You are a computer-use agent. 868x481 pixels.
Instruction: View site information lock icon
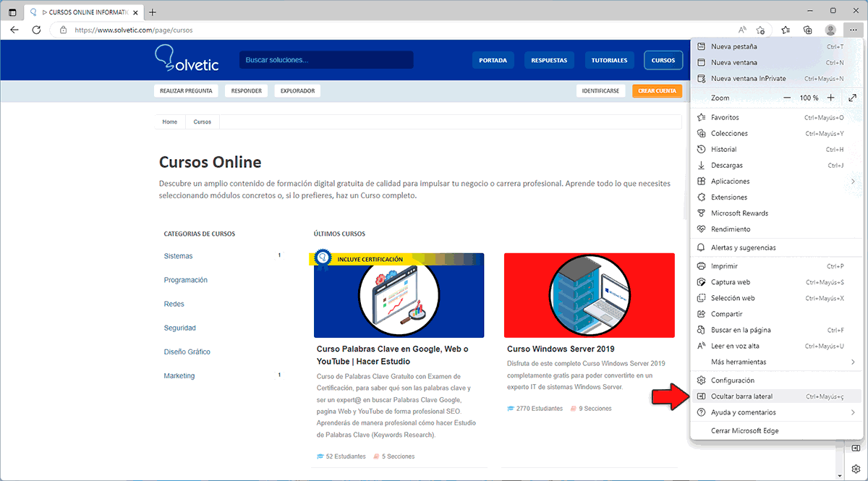[63, 30]
